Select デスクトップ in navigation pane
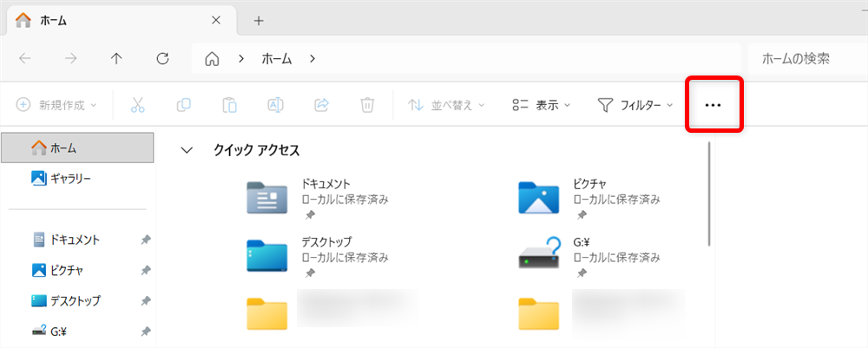 [x=77, y=301]
